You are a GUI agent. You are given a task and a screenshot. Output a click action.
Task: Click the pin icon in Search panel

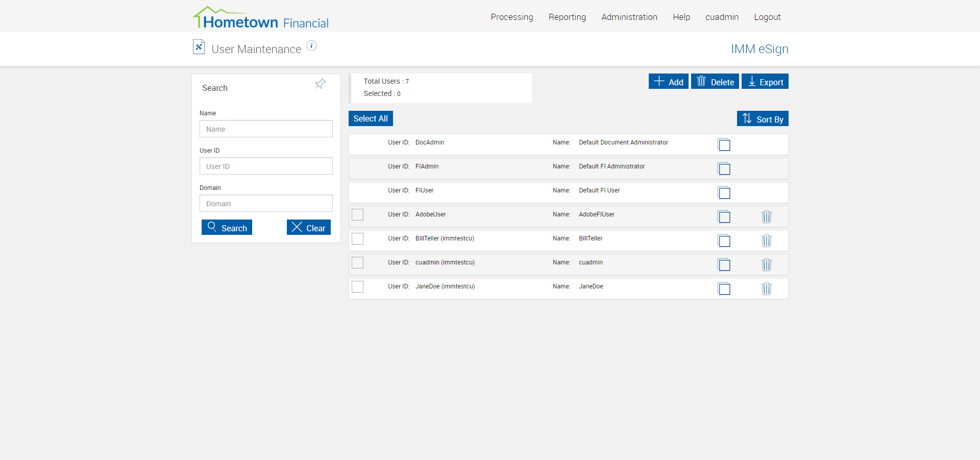click(x=320, y=84)
